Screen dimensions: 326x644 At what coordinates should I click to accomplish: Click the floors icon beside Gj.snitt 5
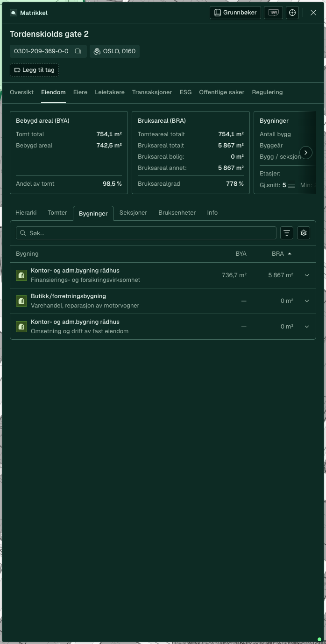pyautogui.click(x=291, y=185)
